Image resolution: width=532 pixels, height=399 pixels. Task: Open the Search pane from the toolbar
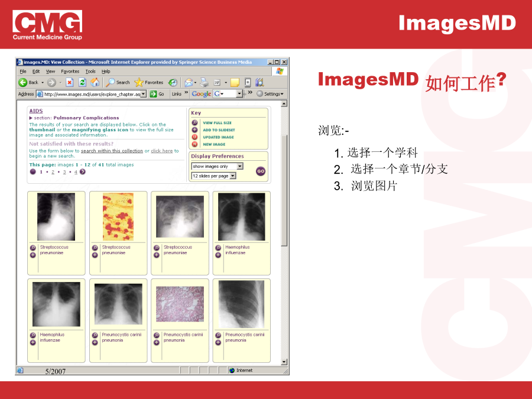(x=118, y=82)
